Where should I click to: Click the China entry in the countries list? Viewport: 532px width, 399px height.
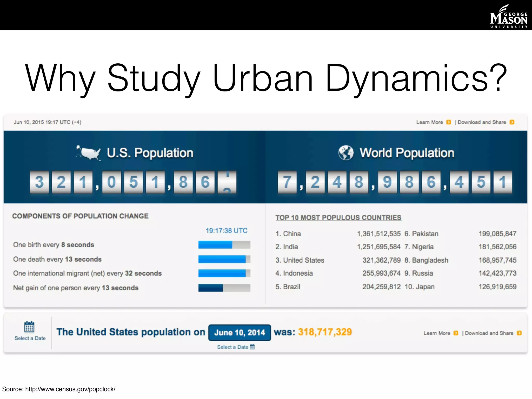tap(292, 234)
